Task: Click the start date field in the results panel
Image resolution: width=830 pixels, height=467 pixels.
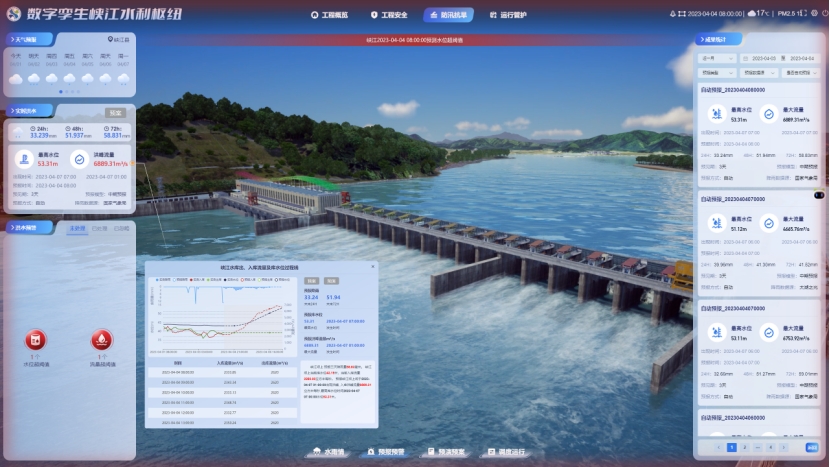Action: pos(764,58)
